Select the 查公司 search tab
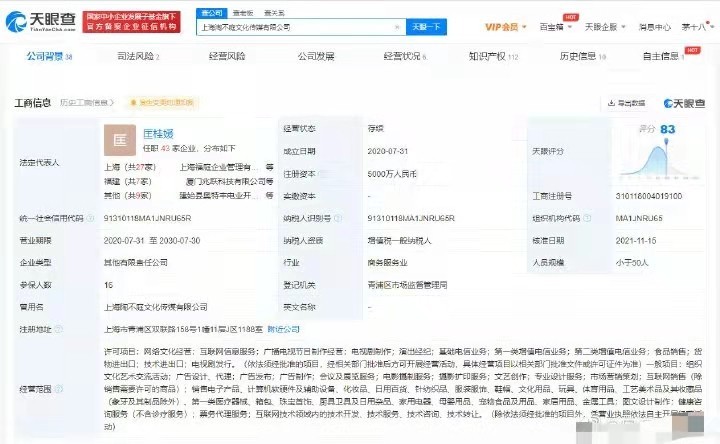The image size is (720, 444). click(x=212, y=13)
